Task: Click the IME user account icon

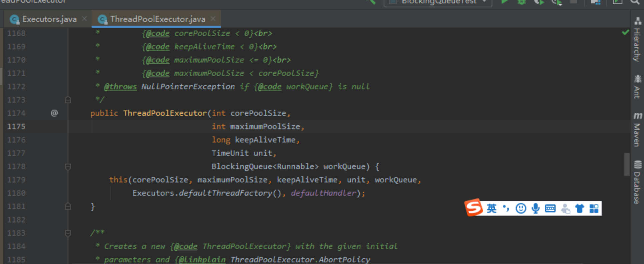Action: (x=565, y=209)
